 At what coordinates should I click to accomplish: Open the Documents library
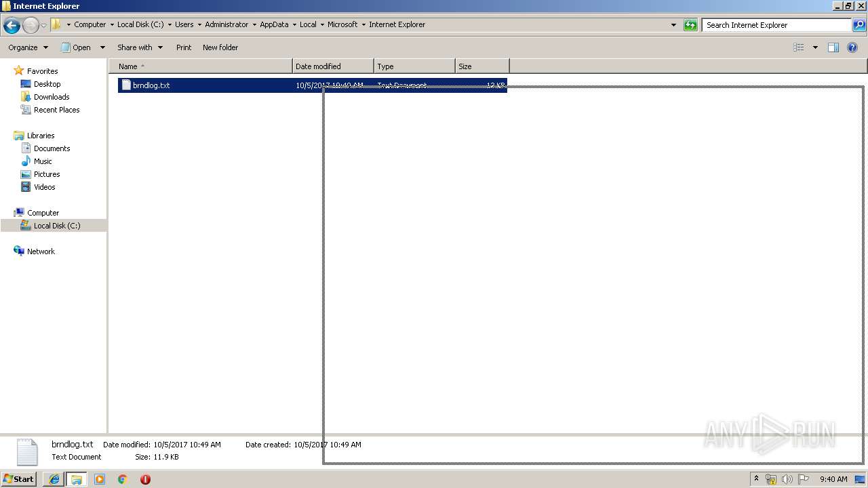(52, 148)
